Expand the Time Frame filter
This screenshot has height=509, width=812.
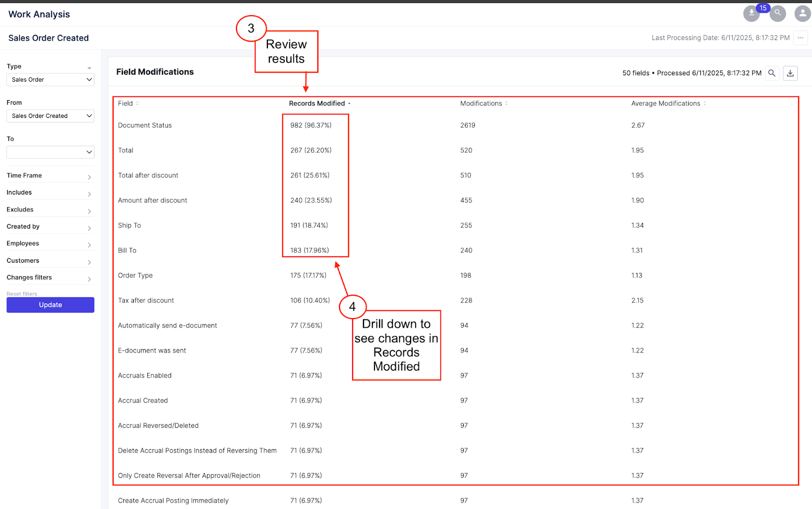(x=49, y=176)
